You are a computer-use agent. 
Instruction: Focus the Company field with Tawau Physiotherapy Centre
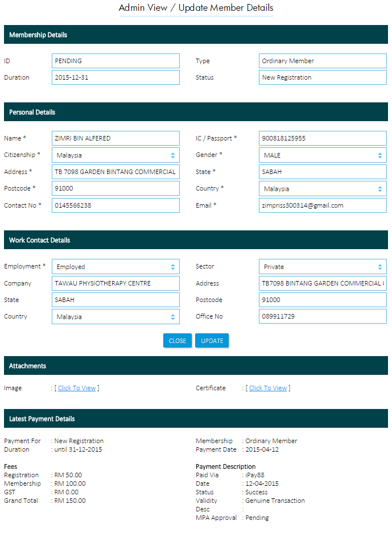(115, 283)
